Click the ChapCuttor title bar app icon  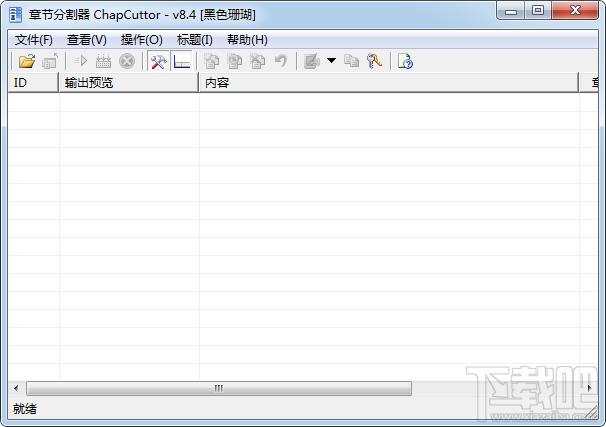click(x=15, y=14)
